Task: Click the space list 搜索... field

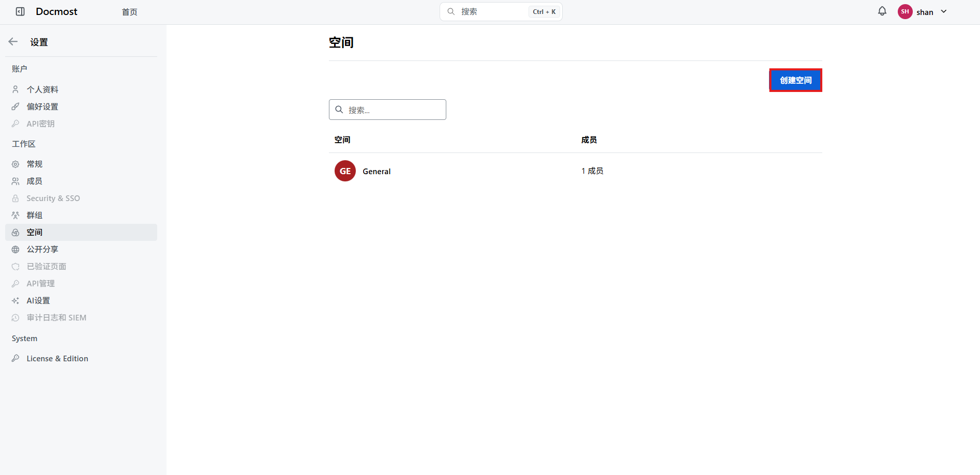Action: tap(387, 110)
